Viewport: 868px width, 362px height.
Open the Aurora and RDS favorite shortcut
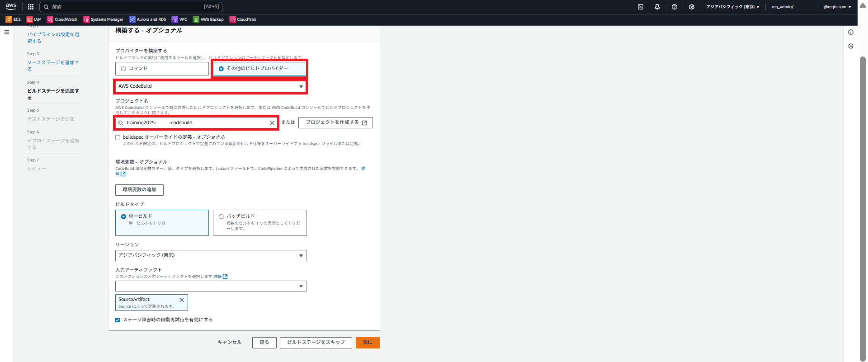(147, 19)
